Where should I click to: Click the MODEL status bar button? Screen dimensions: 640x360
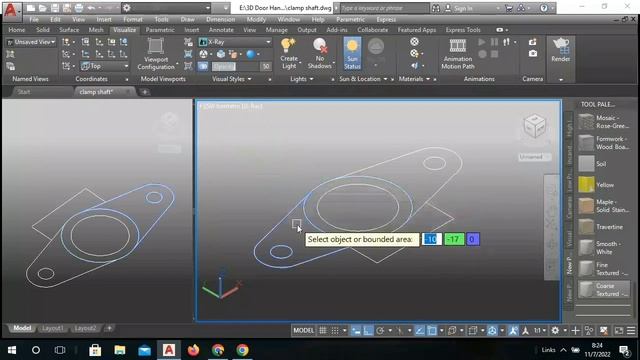[304, 331]
